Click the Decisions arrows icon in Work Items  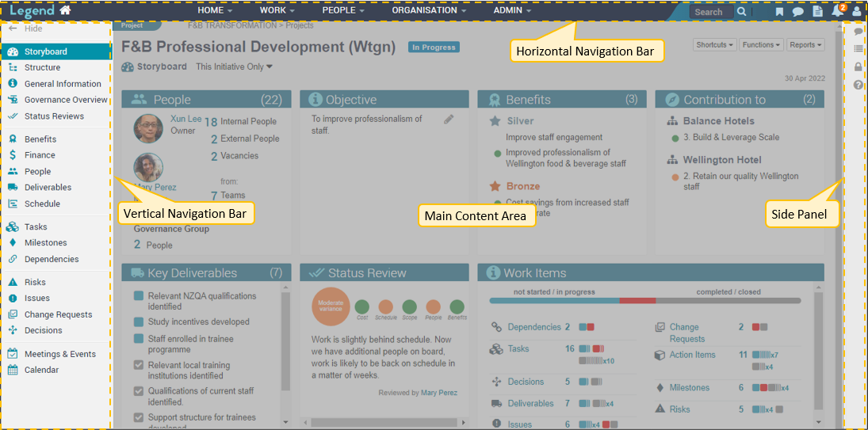pyautogui.click(x=496, y=382)
